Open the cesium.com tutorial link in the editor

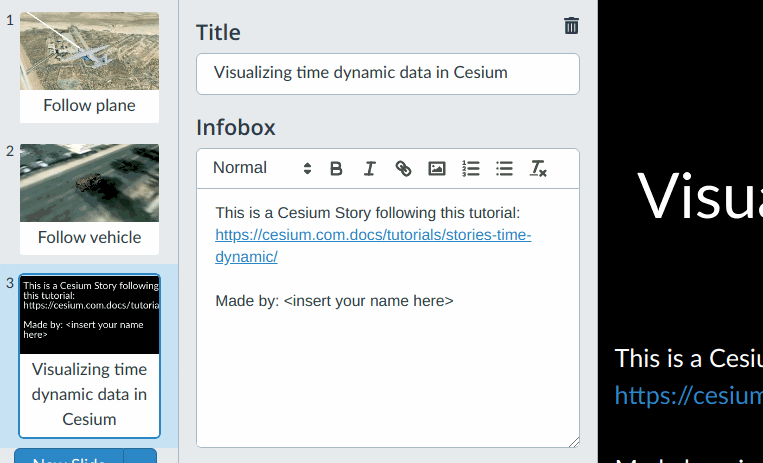pos(373,236)
